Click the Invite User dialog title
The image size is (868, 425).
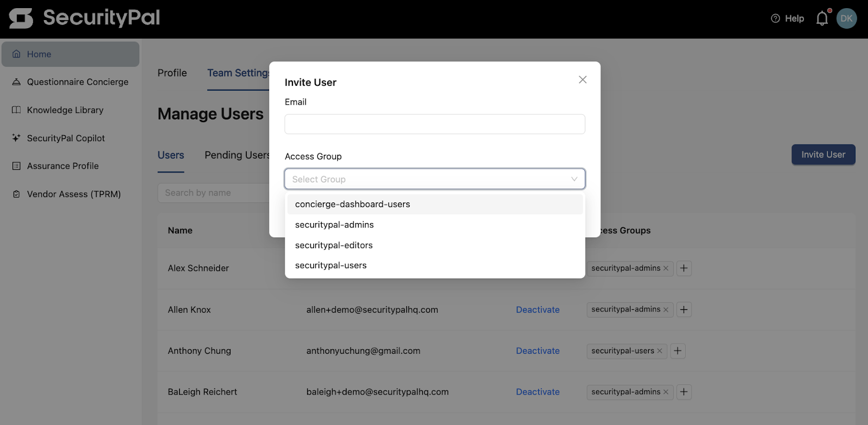click(x=310, y=83)
